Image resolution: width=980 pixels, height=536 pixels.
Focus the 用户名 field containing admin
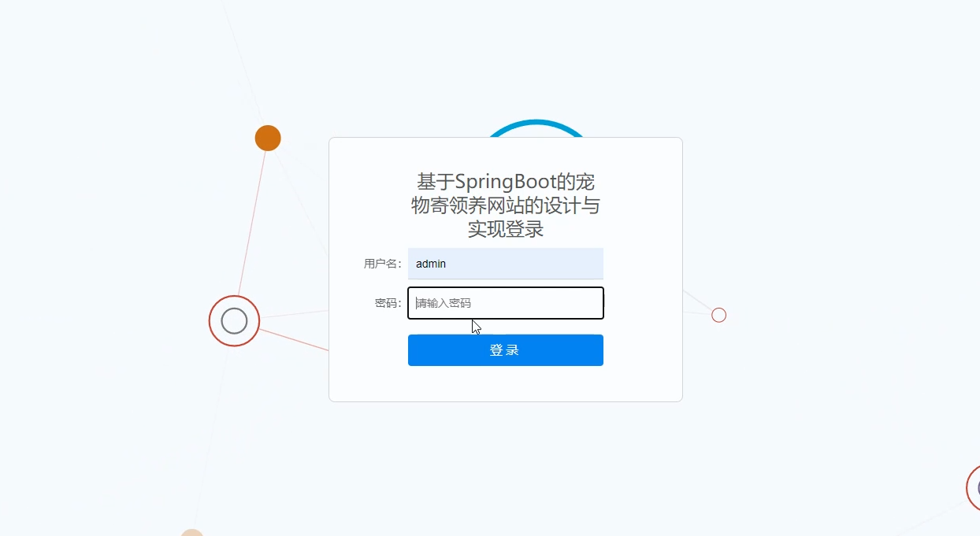(506, 264)
